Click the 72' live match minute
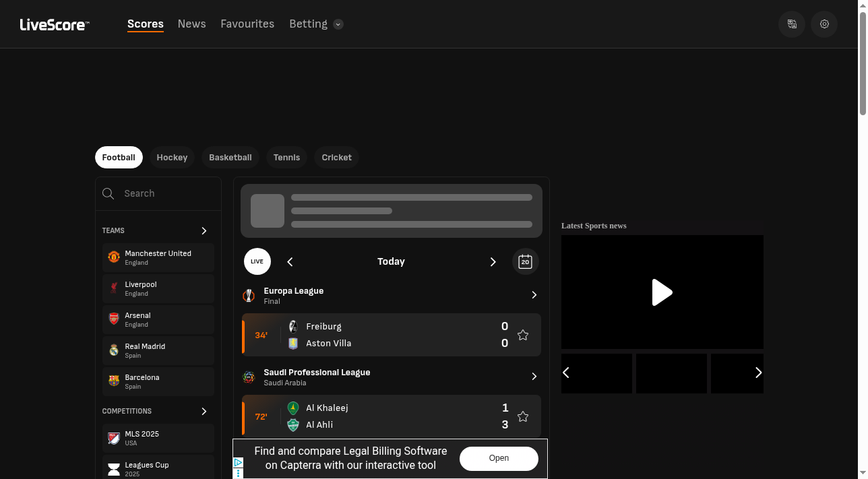868x479 pixels. pos(261,416)
